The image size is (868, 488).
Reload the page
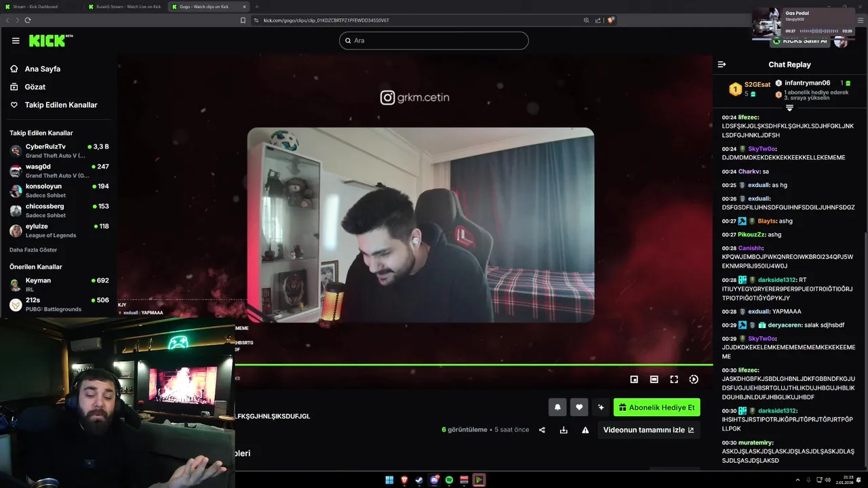click(x=28, y=20)
